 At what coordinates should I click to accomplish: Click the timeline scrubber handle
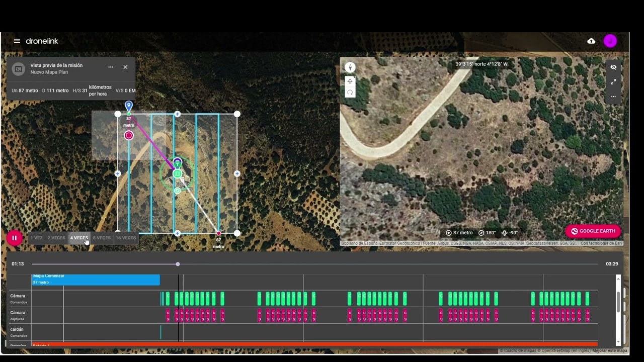[178, 264]
